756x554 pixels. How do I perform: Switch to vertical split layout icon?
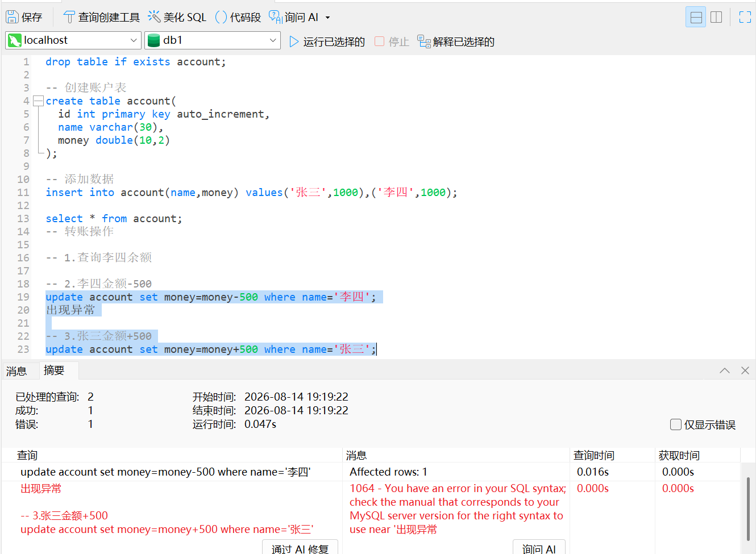(x=716, y=17)
